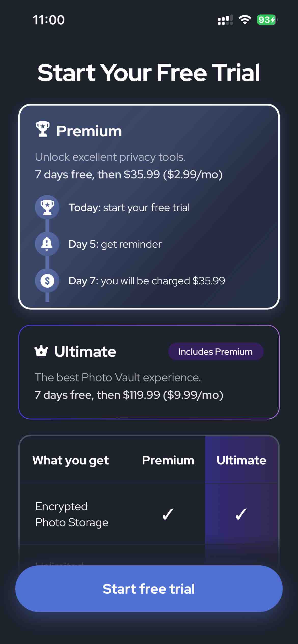Image resolution: width=298 pixels, height=644 pixels.
Task: Tap the Ultimate price text $119.99
Action: pyautogui.click(x=141, y=395)
